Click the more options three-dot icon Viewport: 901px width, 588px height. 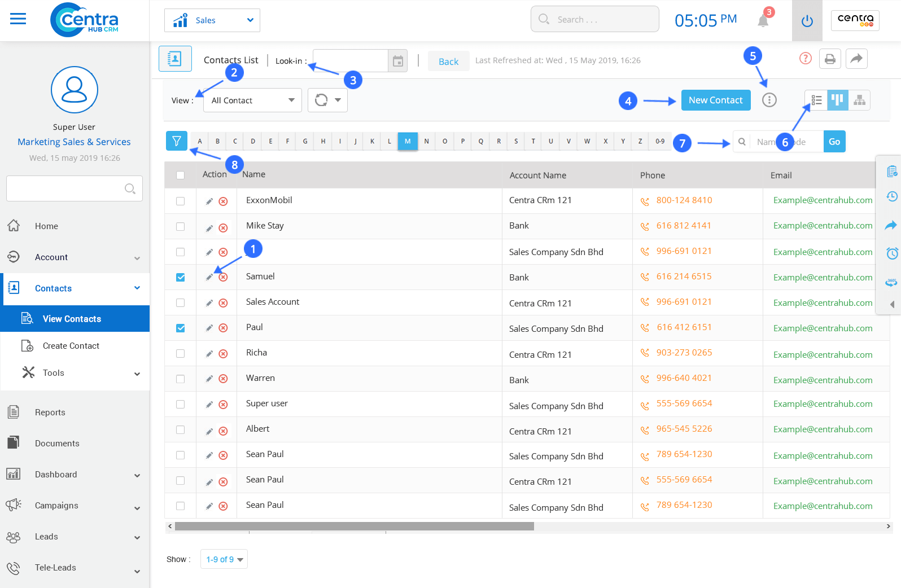click(769, 100)
